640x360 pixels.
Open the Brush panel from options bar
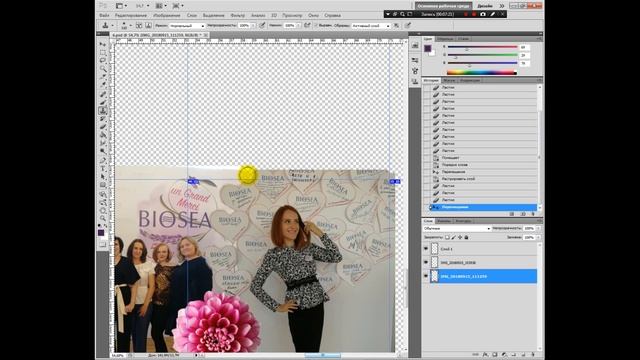tap(139, 26)
